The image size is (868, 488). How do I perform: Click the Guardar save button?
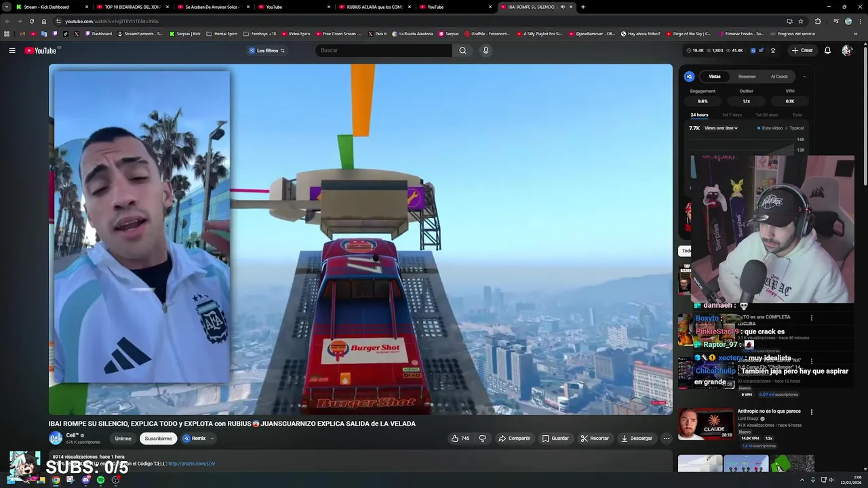click(555, 439)
